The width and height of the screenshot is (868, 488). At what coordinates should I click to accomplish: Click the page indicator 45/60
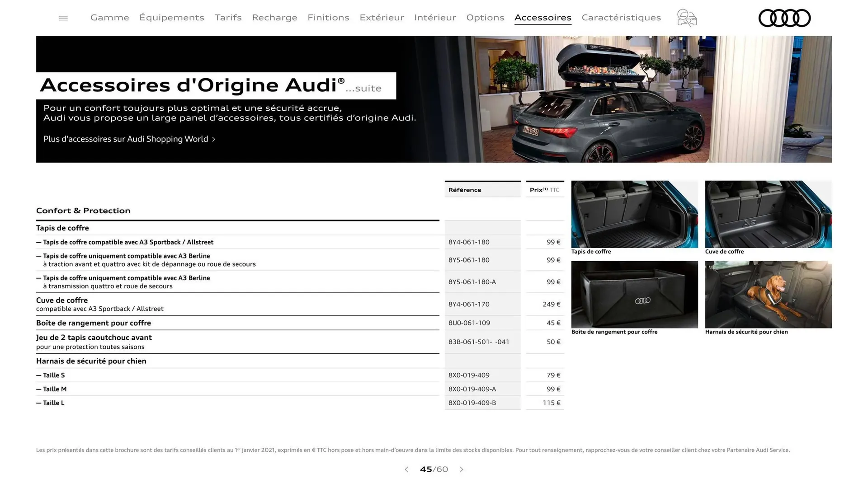tap(434, 469)
